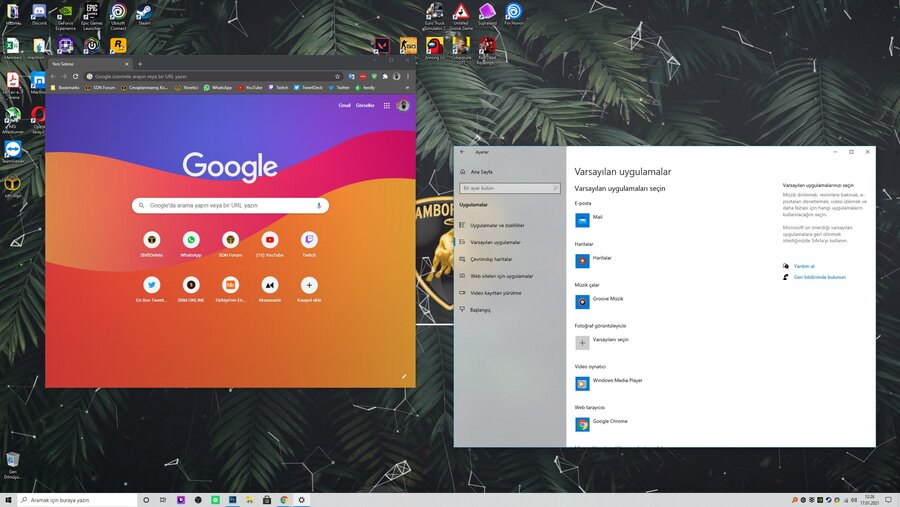Click the Bir ayar bulun search field
Viewport: 900px width, 507px height.
pos(509,188)
